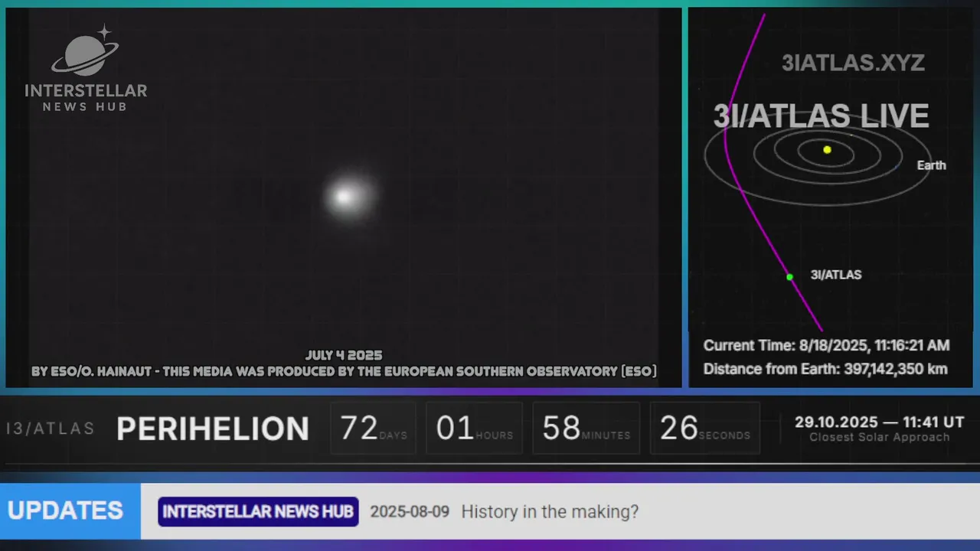Open the 'History in the making?' headline

(550, 512)
